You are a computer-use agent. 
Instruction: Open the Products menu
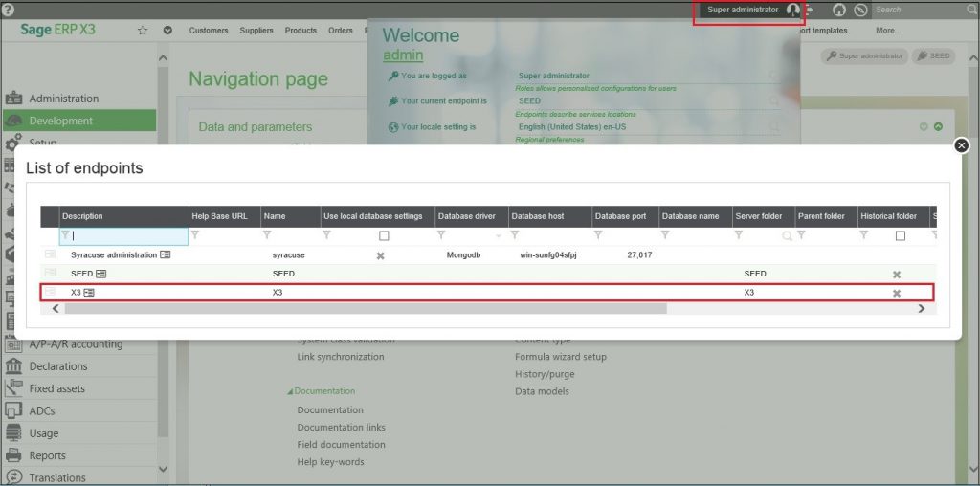coord(301,30)
